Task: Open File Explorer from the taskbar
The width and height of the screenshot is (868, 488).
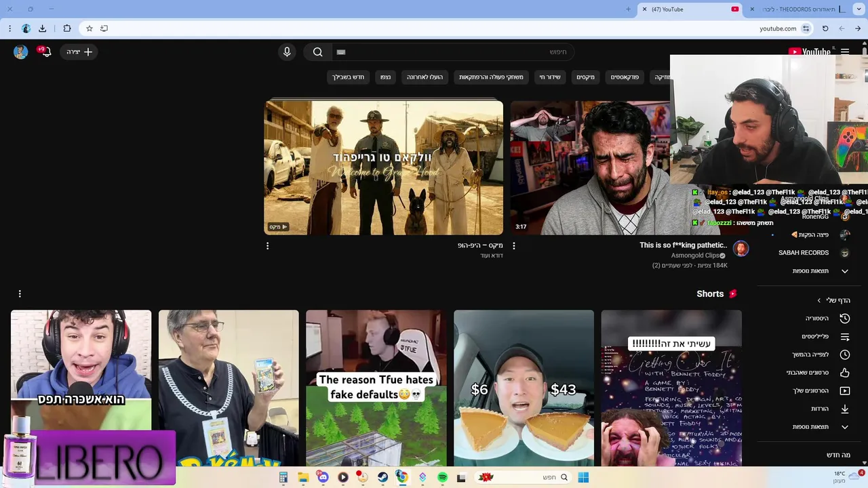Action: tap(303, 477)
